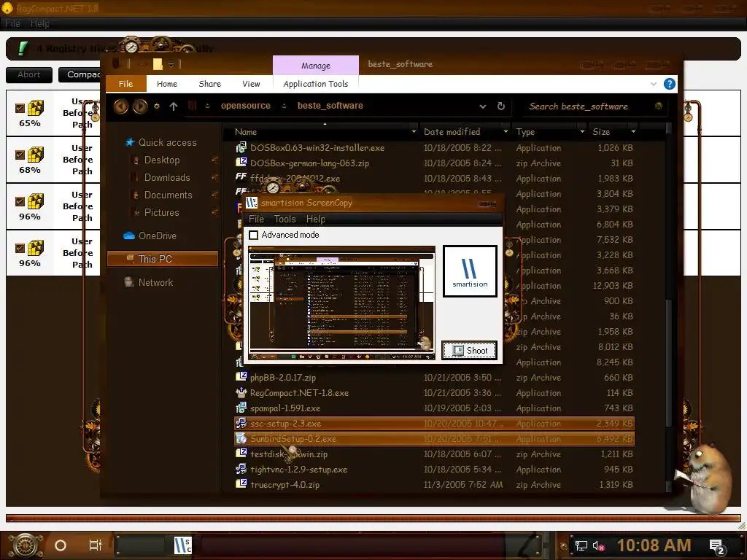Viewport: 747px width, 560px height.
Task: Click the screenshot preview thumbnail
Action: point(341,303)
